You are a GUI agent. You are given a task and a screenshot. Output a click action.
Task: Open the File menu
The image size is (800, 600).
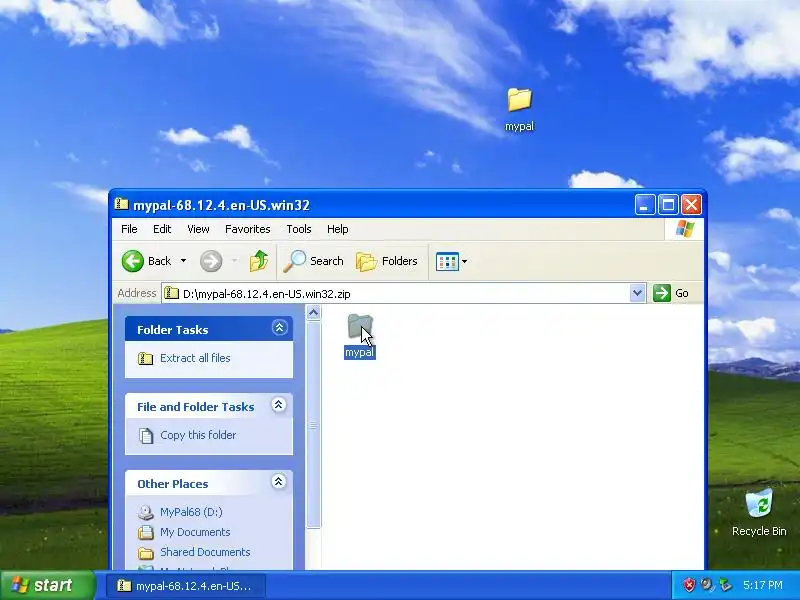click(x=129, y=229)
